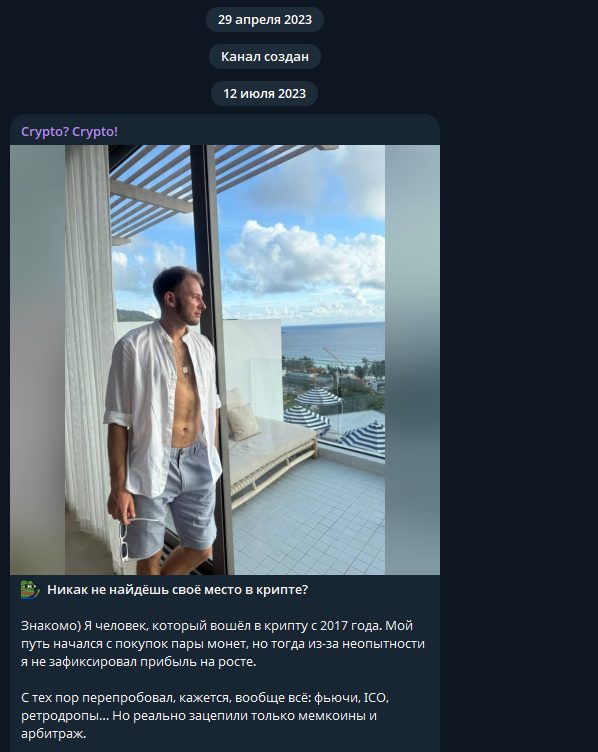Click the blurred left margin of the photo

click(37, 360)
